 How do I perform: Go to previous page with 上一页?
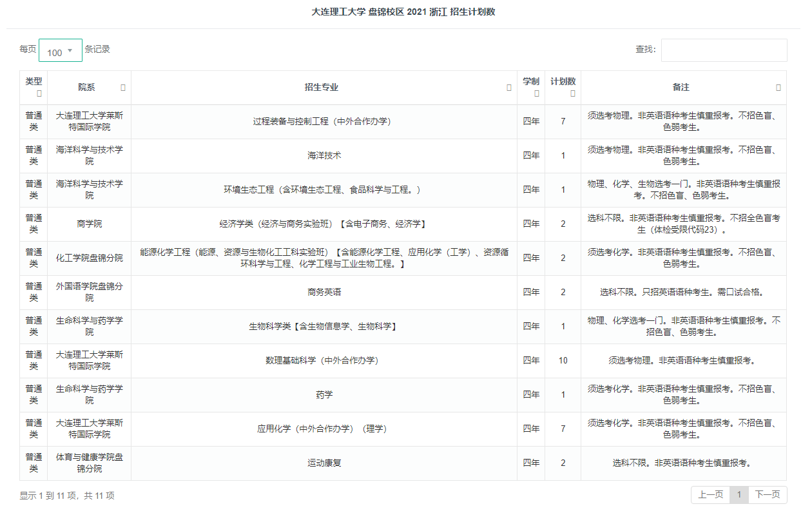[x=711, y=495]
